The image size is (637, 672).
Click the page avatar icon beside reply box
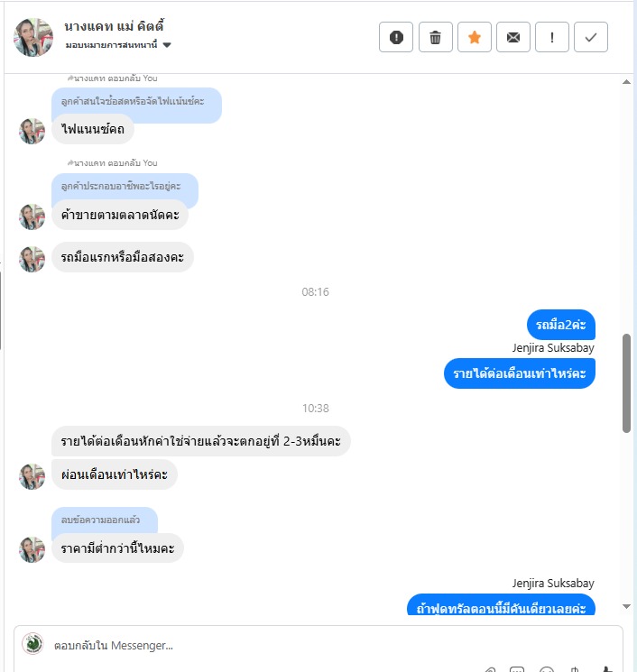coord(32,644)
